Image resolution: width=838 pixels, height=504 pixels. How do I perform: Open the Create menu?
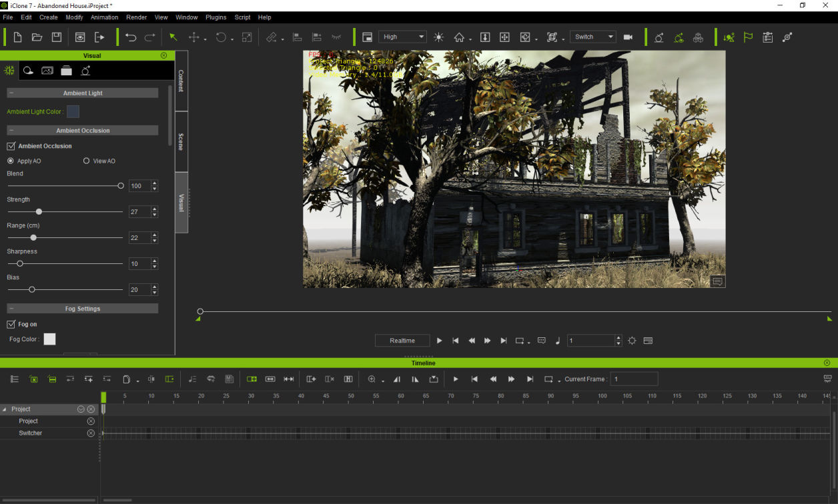49,17
